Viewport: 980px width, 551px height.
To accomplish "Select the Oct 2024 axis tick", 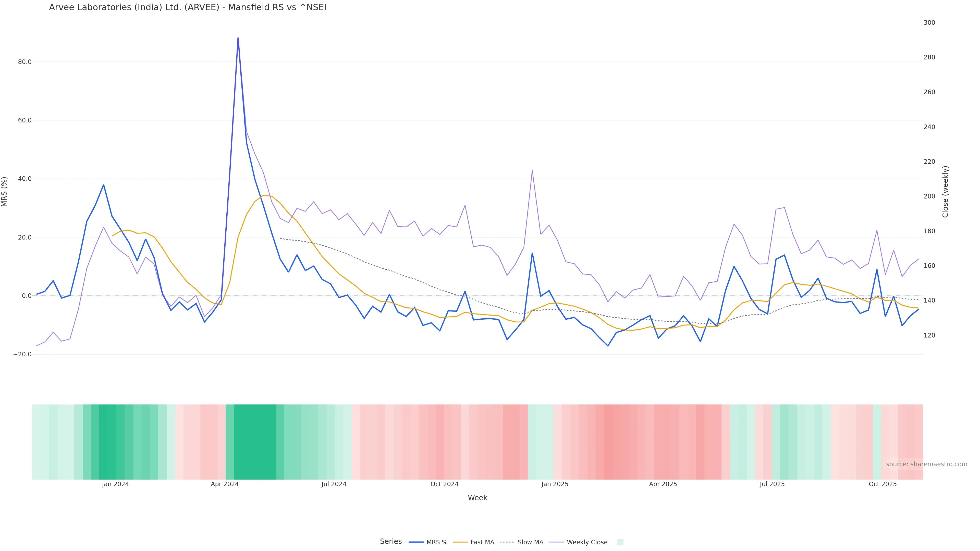I will click(444, 484).
